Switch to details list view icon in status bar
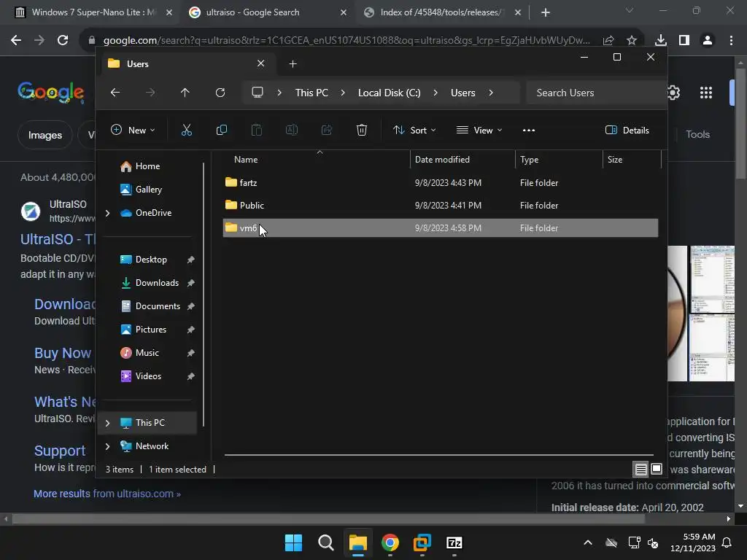The image size is (747, 560). coord(640,469)
